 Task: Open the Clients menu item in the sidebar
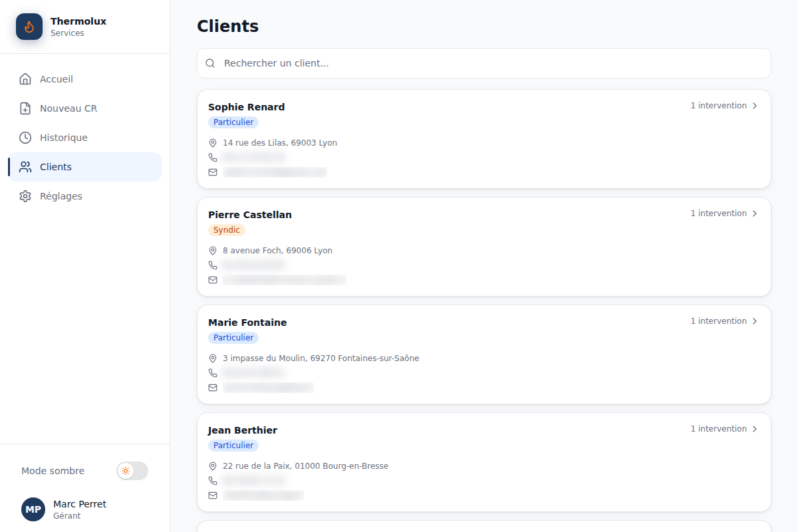pos(84,167)
